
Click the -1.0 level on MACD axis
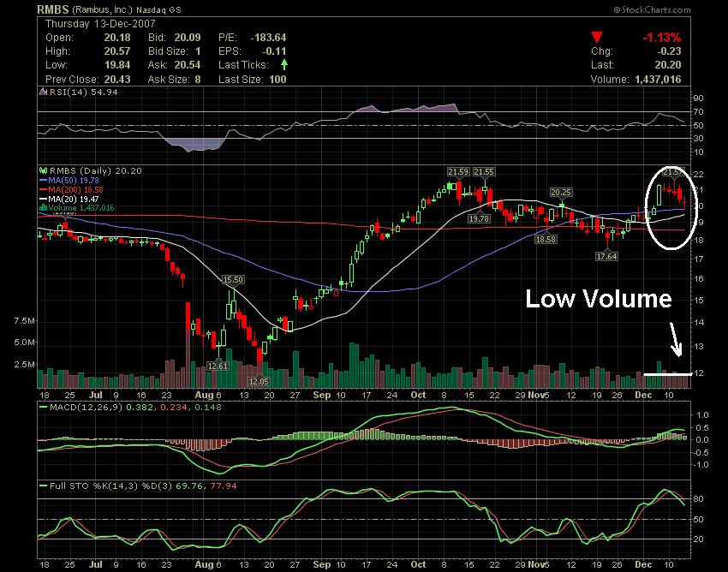(x=700, y=465)
